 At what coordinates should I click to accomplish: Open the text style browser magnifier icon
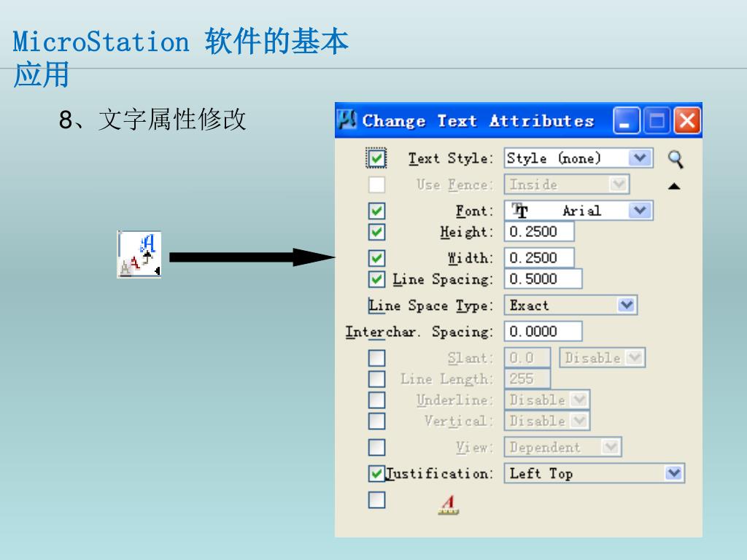coord(676,160)
